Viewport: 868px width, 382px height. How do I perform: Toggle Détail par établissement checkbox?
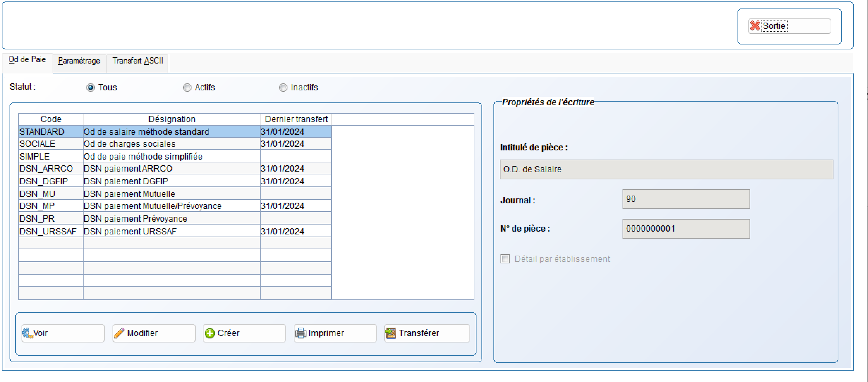505,259
